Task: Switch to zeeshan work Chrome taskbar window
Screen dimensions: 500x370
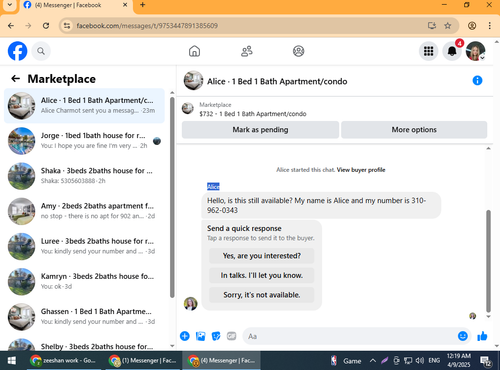Action: click(x=63, y=360)
